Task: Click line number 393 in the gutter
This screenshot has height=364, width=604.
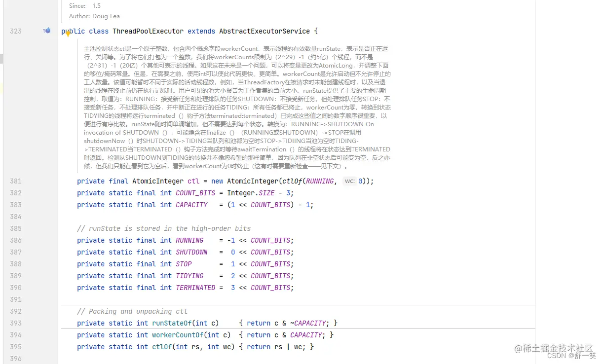Action: [16, 323]
